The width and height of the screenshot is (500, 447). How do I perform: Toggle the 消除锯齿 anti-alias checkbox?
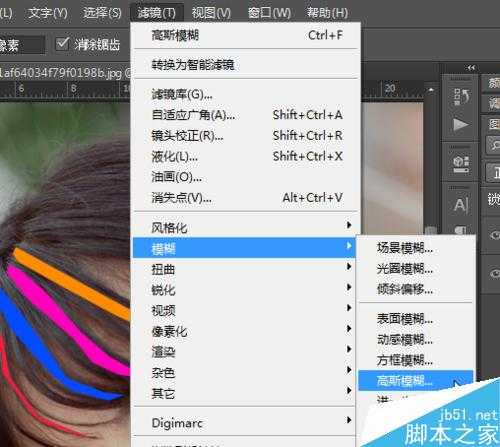[x=62, y=44]
